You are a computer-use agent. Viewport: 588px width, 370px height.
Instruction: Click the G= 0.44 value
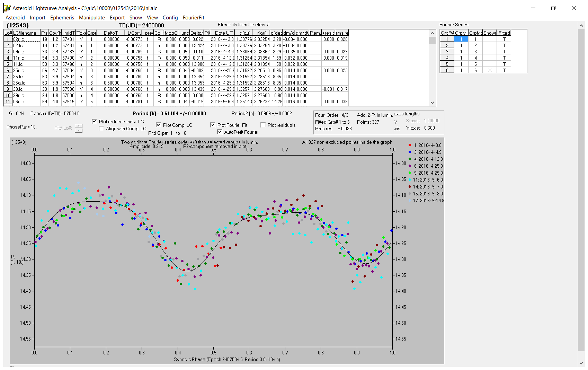pyautogui.click(x=17, y=113)
